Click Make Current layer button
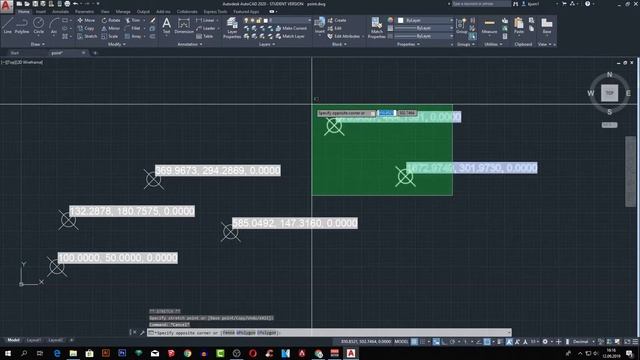640x360 pixels. 291,28
